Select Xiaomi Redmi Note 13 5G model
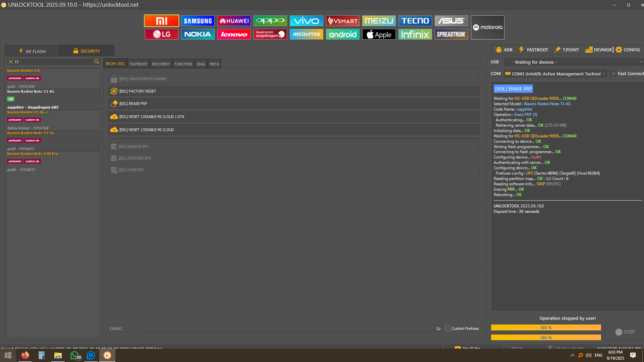 [54, 141]
